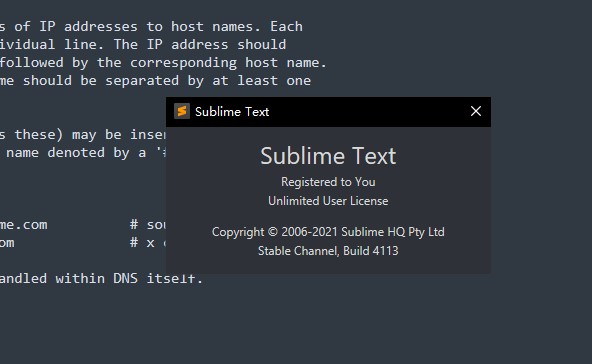Viewport: 592px width, 364px height.
Task: Click the word 'Each' ending the first line
Action: click(x=287, y=26)
